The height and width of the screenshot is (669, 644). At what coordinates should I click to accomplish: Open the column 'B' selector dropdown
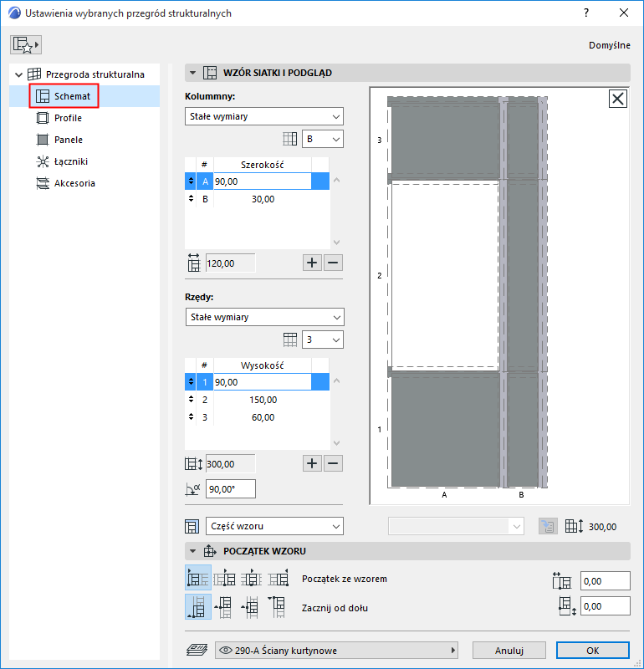coord(323,139)
